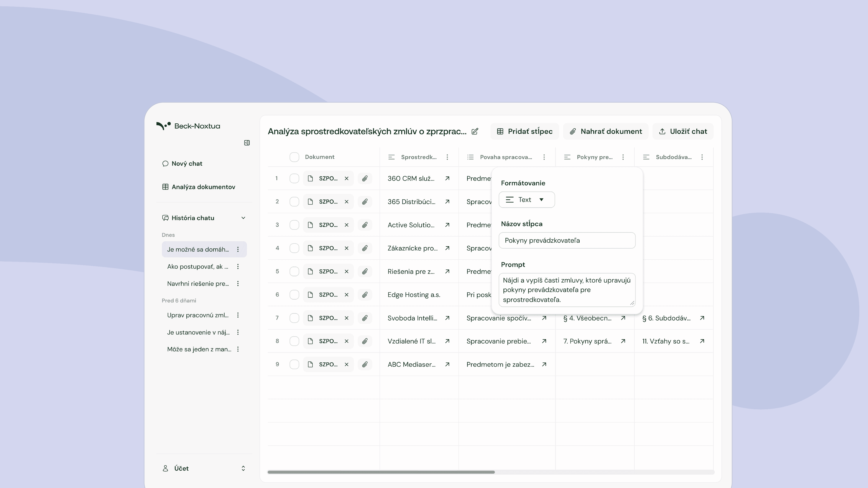Open the Text formatting dropdown
The image size is (868, 488).
pyautogui.click(x=526, y=200)
